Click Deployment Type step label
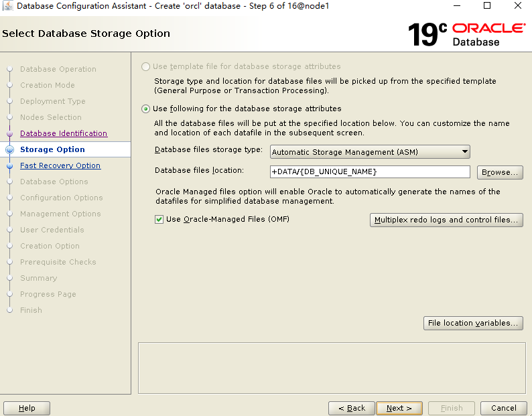 pyautogui.click(x=52, y=101)
